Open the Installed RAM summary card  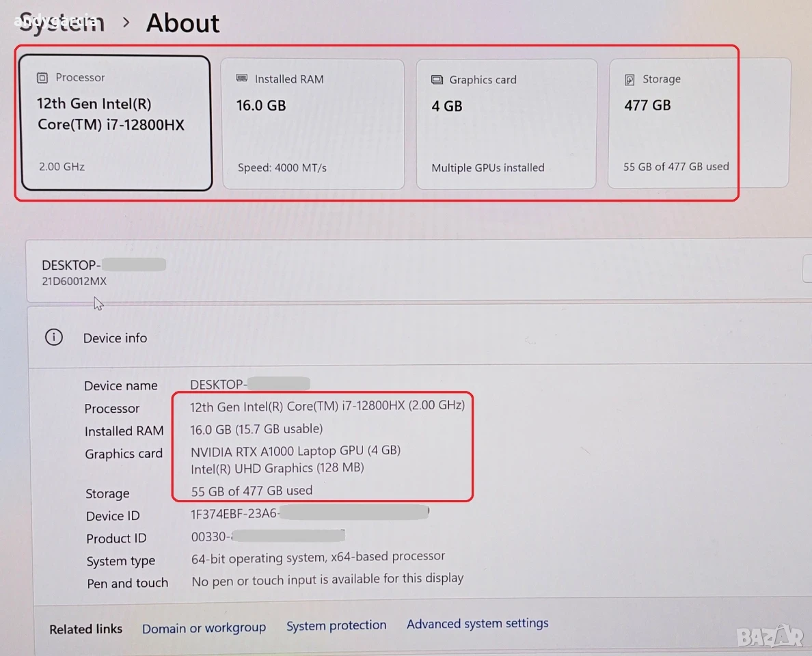(x=313, y=124)
